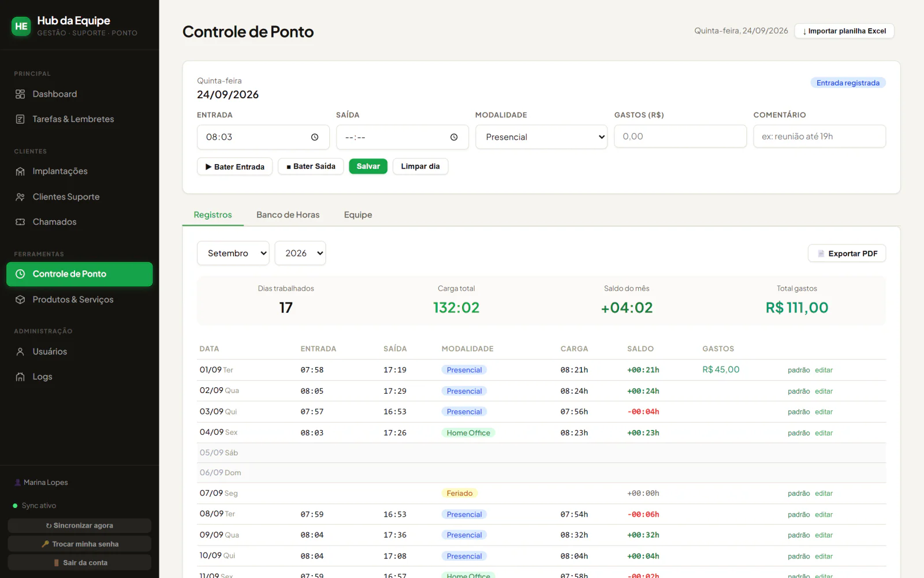Click the Clientes Suporte people icon
The width and height of the screenshot is (924, 578).
click(20, 197)
